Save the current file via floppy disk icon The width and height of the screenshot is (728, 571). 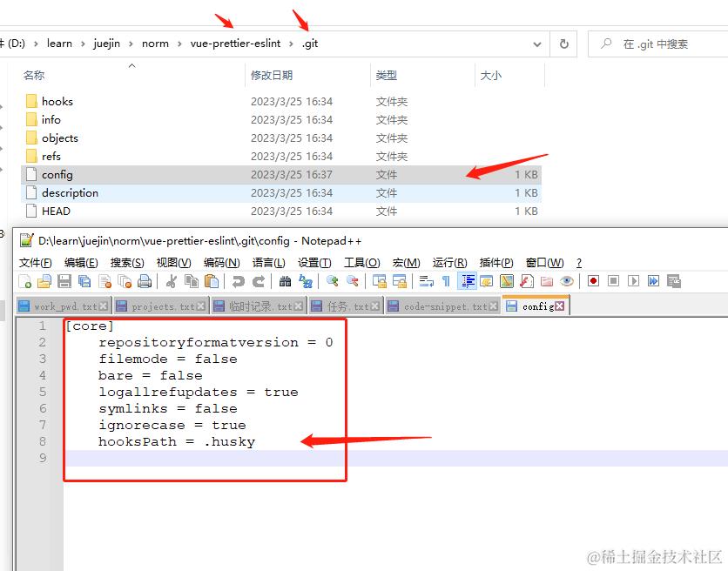[64, 281]
